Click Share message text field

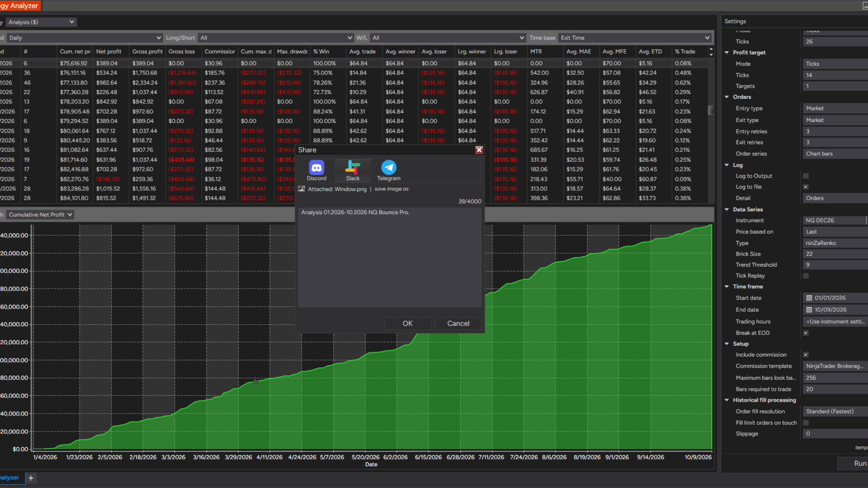pos(390,257)
